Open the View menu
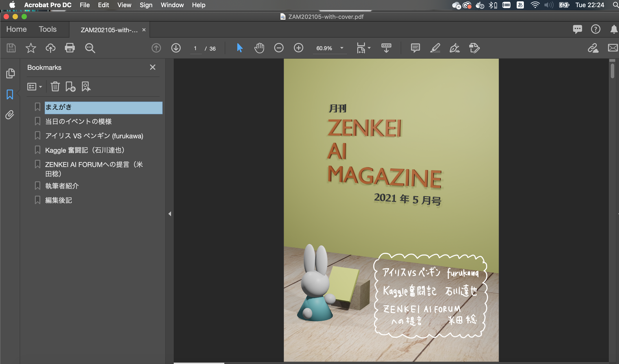 click(124, 5)
